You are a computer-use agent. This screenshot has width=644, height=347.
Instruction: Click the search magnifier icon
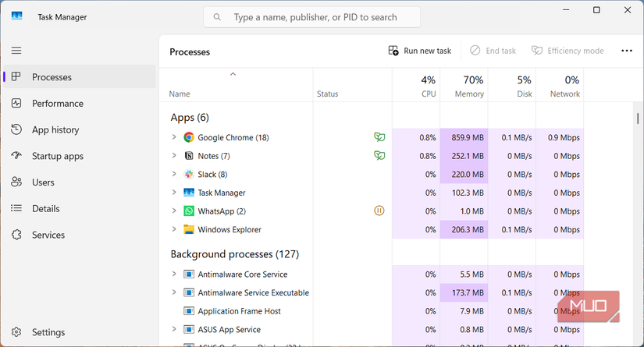click(x=217, y=17)
